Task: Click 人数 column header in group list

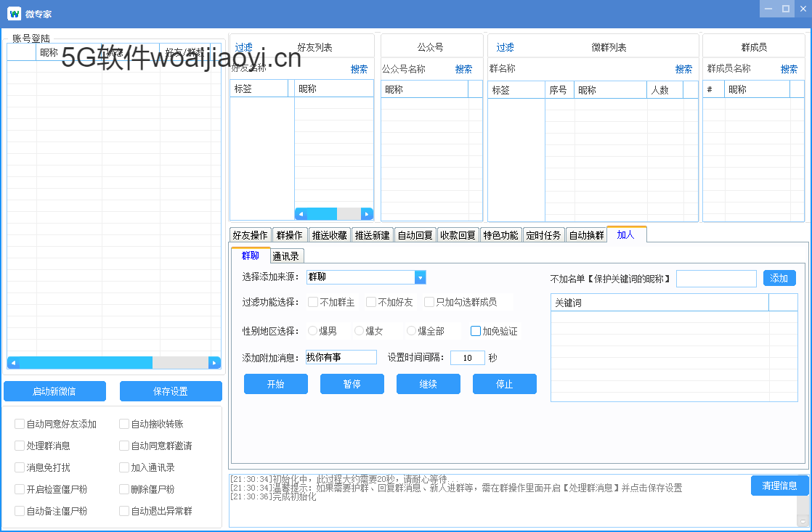Action: coord(665,89)
